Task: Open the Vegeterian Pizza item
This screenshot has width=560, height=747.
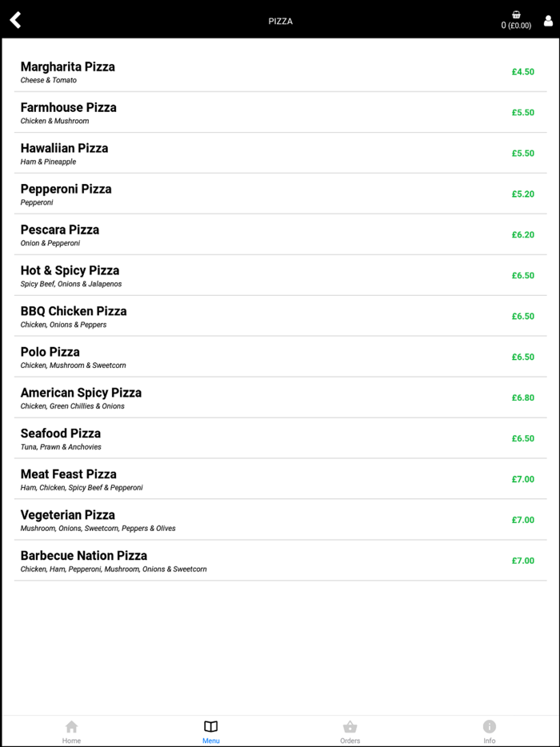Action: tap(68, 516)
